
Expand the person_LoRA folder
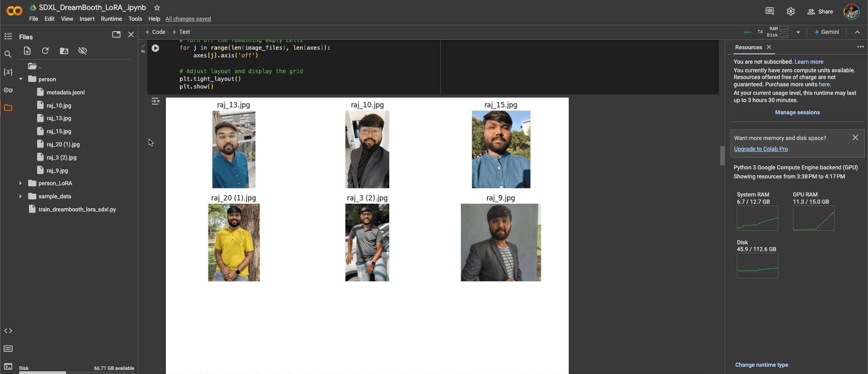click(x=21, y=183)
